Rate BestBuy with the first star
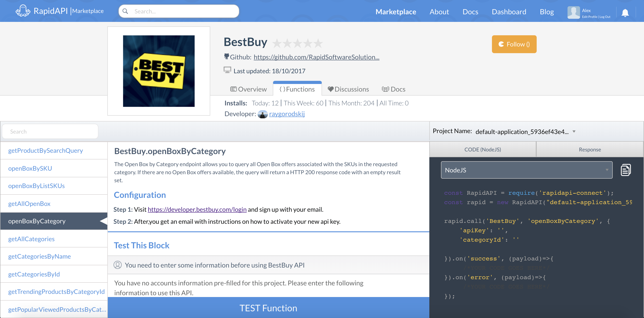 (277, 43)
